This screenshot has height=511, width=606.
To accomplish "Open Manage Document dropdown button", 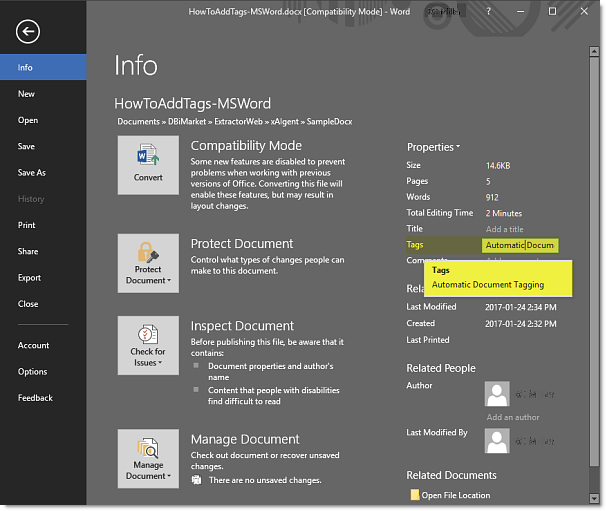I will [148, 458].
